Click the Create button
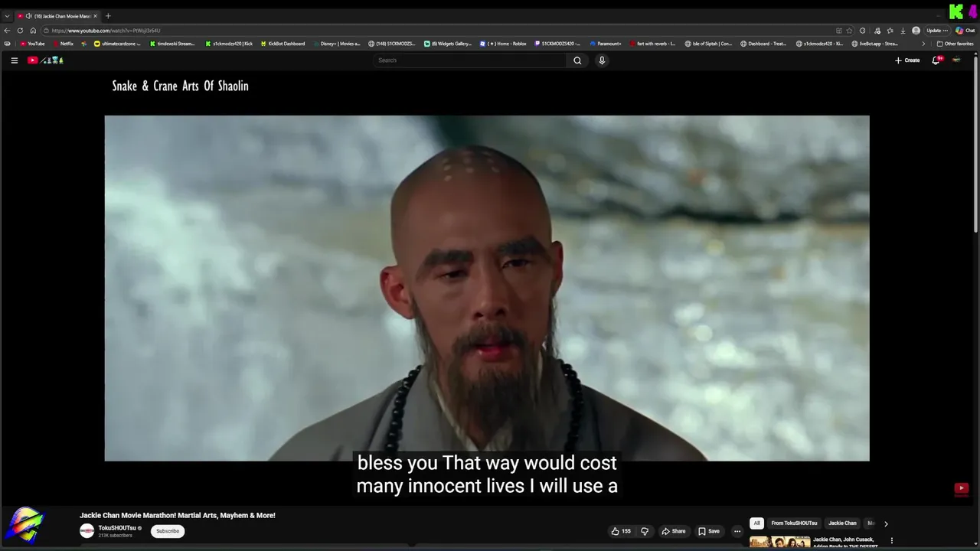This screenshot has width=980, height=551. tap(907, 60)
